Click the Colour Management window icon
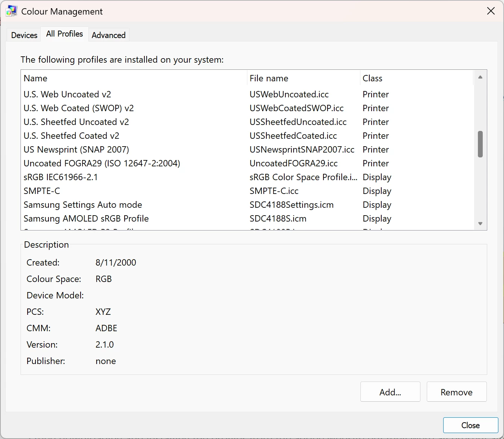The width and height of the screenshot is (504, 439). pos(12,11)
